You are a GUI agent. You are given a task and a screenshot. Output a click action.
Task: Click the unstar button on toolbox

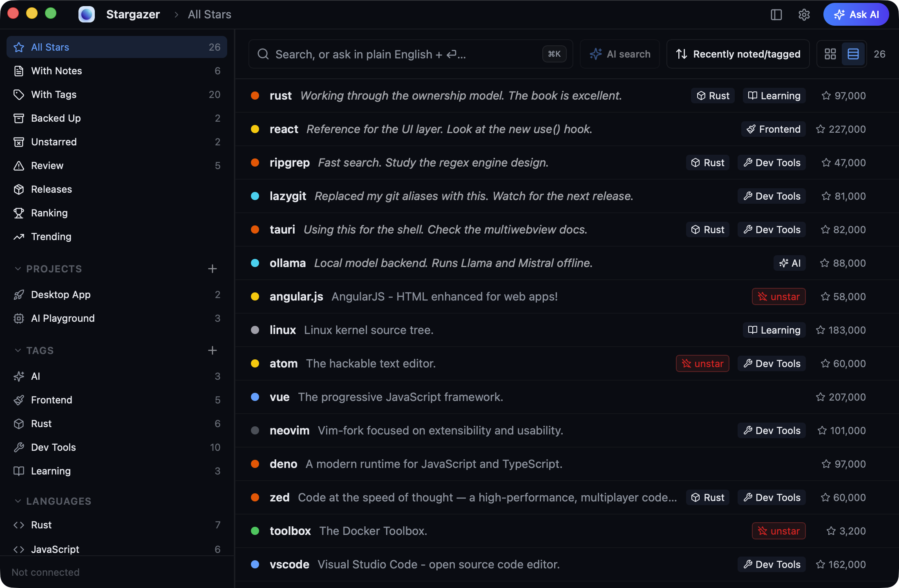pos(778,531)
